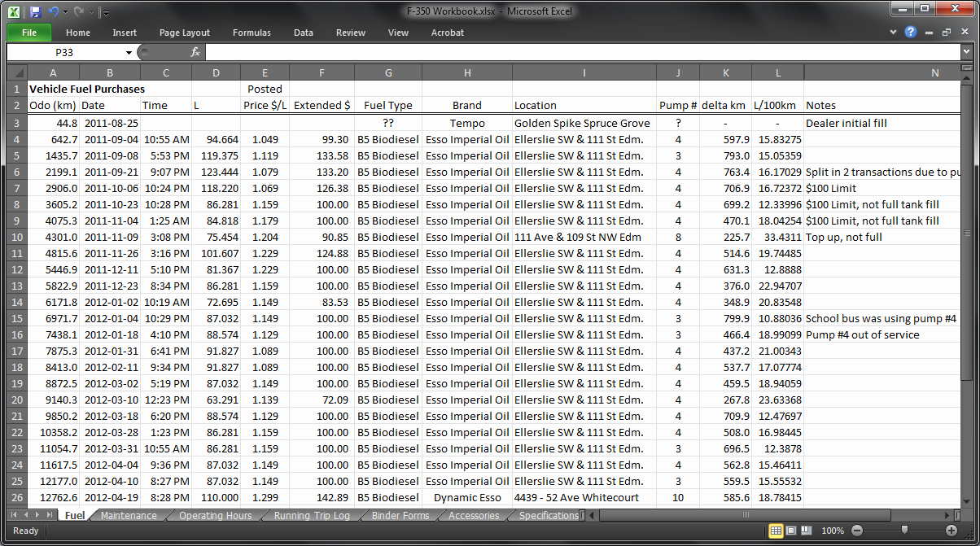Viewport: 980px width, 546px height.
Task: Click the Select All corner button
Action: point(16,73)
